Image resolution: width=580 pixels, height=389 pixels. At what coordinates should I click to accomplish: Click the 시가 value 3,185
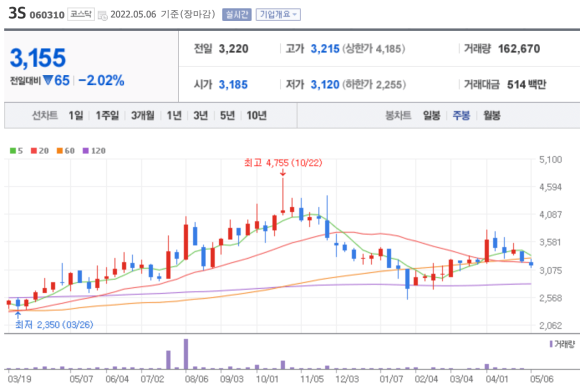(233, 85)
